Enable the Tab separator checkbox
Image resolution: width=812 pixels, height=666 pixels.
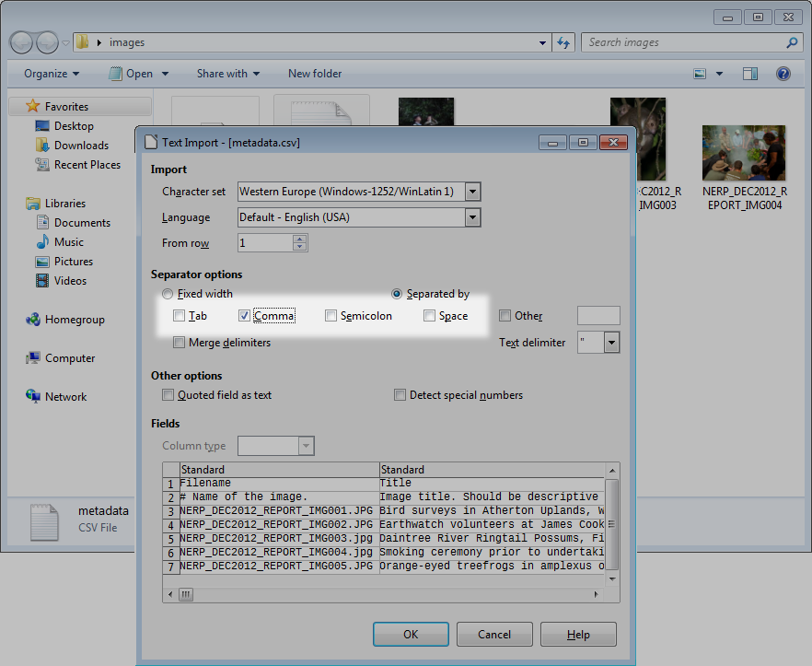click(179, 316)
